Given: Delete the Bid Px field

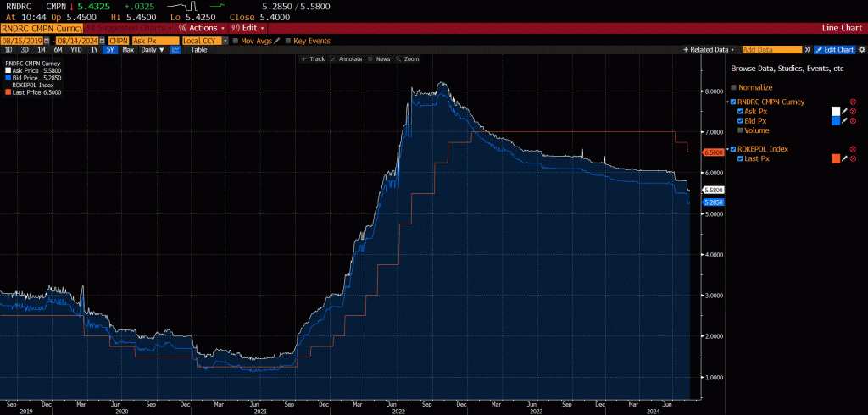Looking at the screenshot, I should pyautogui.click(x=853, y=121).
